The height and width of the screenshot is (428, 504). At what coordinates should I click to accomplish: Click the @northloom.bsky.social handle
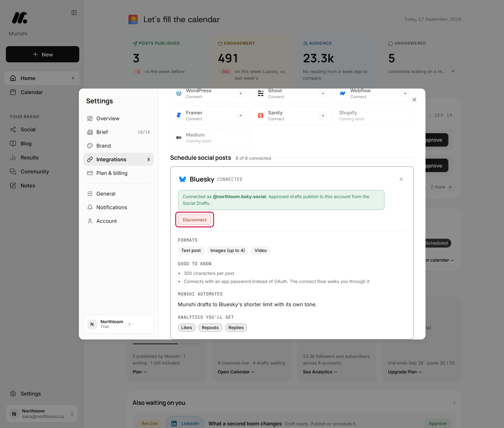(239, 196)
